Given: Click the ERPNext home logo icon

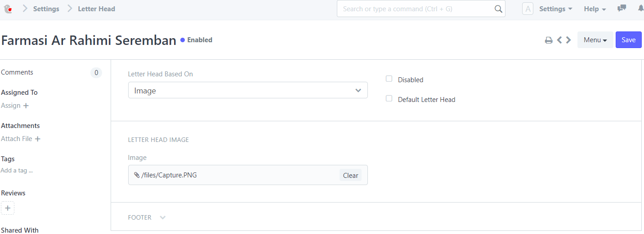Looking at the screenshot, I should coord(7,9).
